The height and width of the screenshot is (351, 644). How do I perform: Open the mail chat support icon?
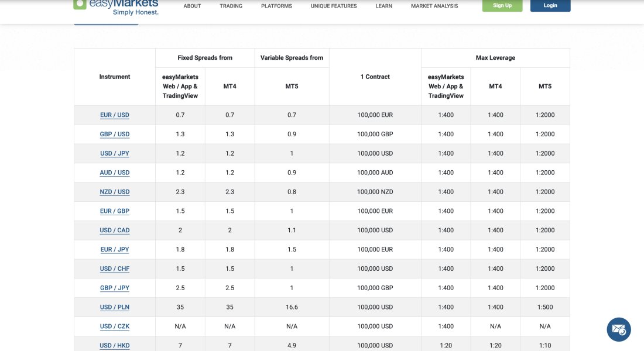(x=618, y=329)
